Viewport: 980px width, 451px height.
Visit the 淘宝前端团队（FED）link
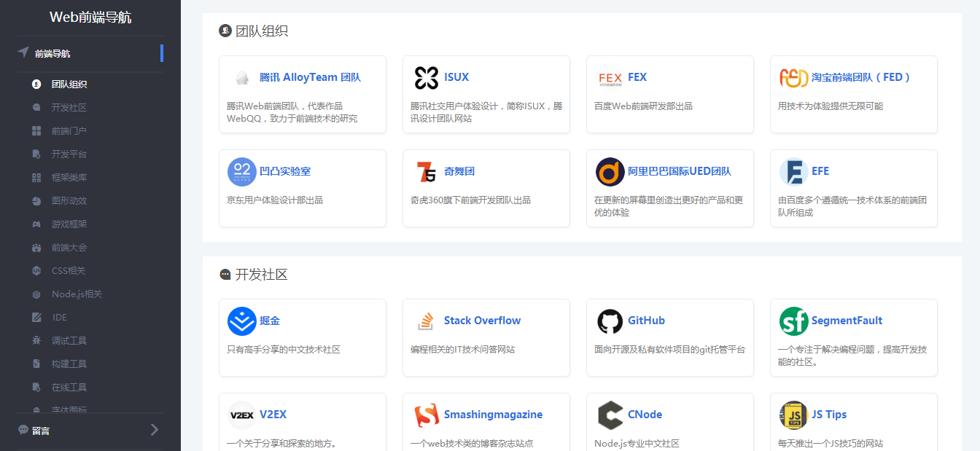coord(861,77)
